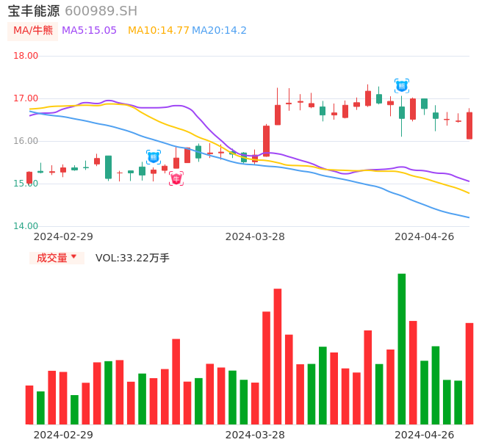Click the tallest red volume bar in late March
504x445 pixels.
[x=278, y=356]
